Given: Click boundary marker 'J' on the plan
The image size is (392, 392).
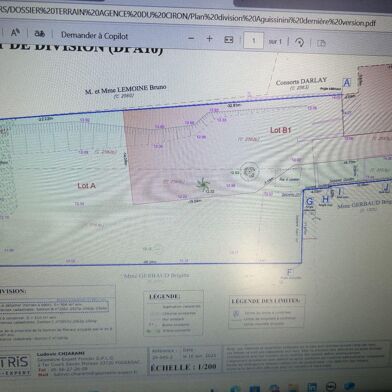Looking at the screenshot, I should 385,188.
